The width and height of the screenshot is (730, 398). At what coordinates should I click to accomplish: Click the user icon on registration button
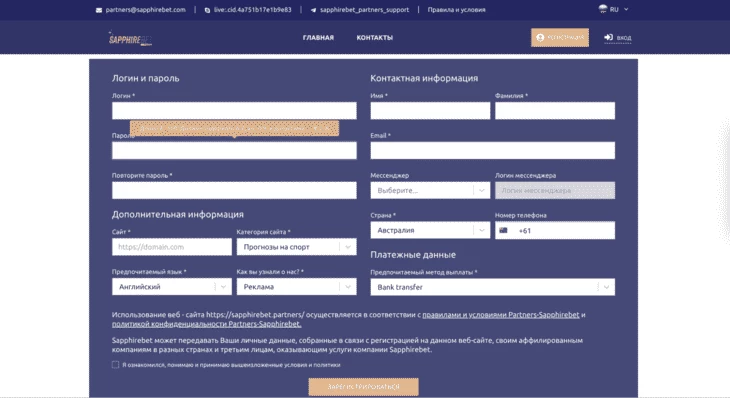coord(540,38)
